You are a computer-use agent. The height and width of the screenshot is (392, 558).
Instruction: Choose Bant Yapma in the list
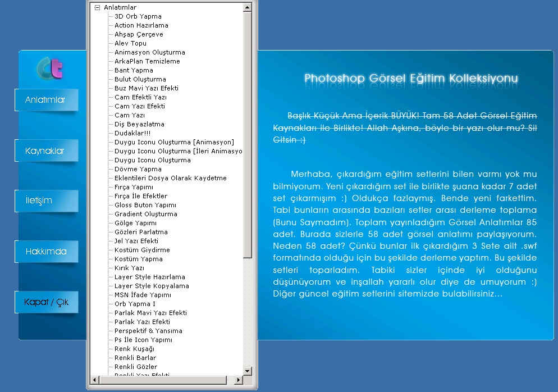point(134,70)
